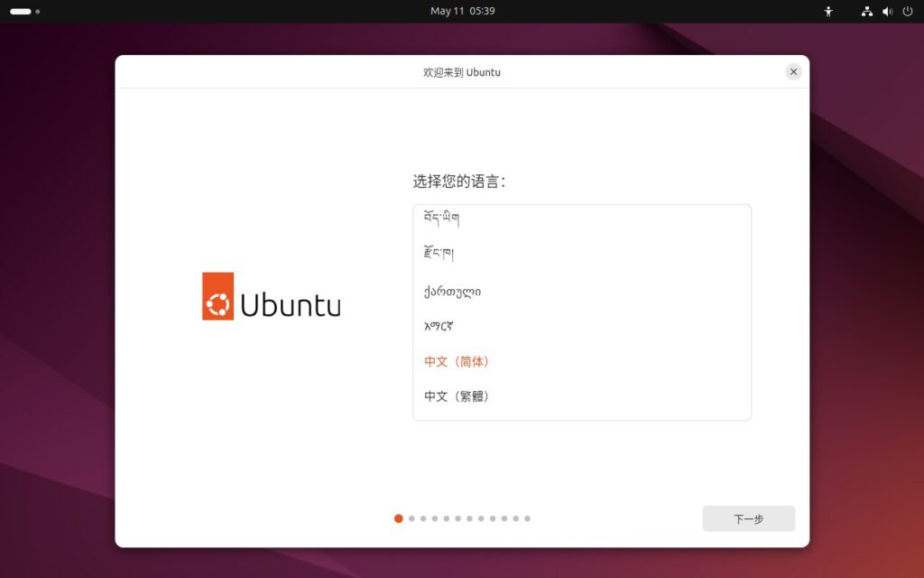This screenshot has height=578, width=924.
Task: Choose Georgian ქართული from language list
Action: [x=452, y=291]
